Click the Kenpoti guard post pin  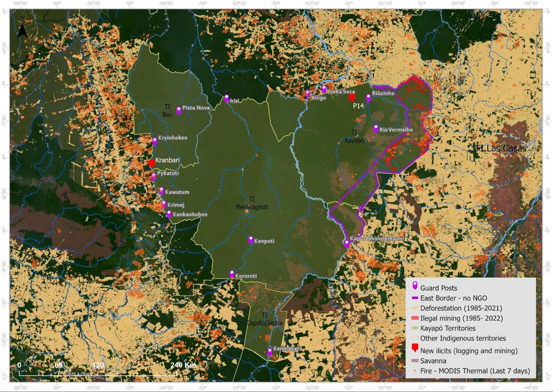coord(251,240)
